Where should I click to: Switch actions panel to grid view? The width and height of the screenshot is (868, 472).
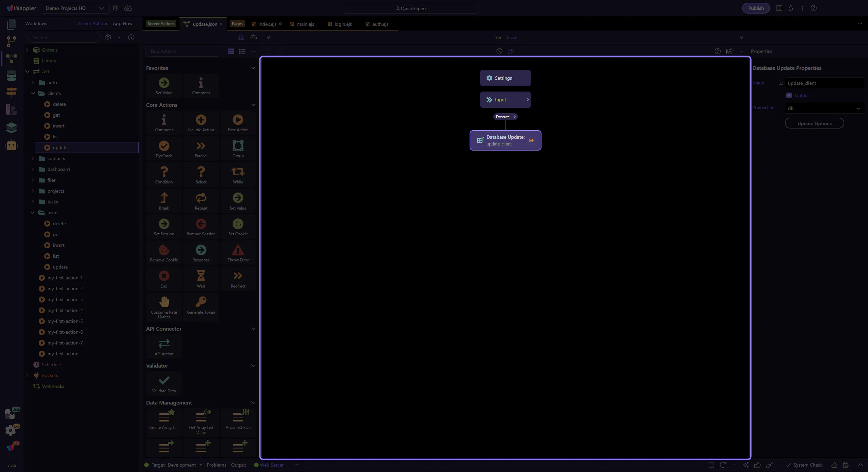click(231, 51)
